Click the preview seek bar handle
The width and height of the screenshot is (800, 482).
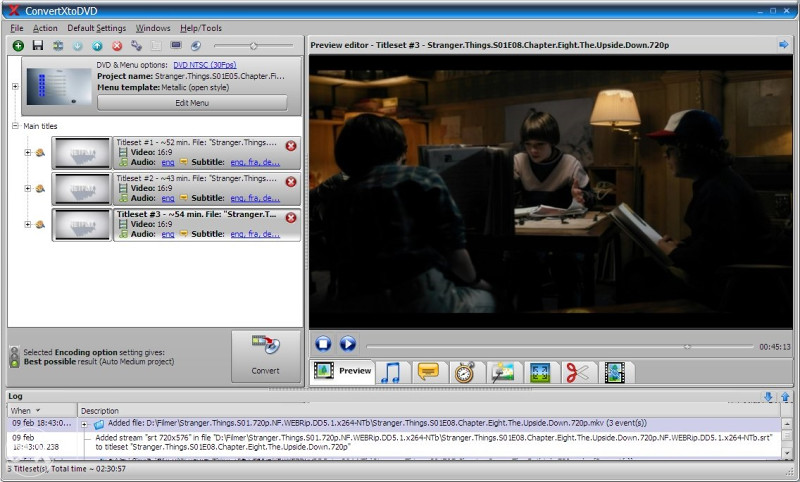[x=687, y=347]
